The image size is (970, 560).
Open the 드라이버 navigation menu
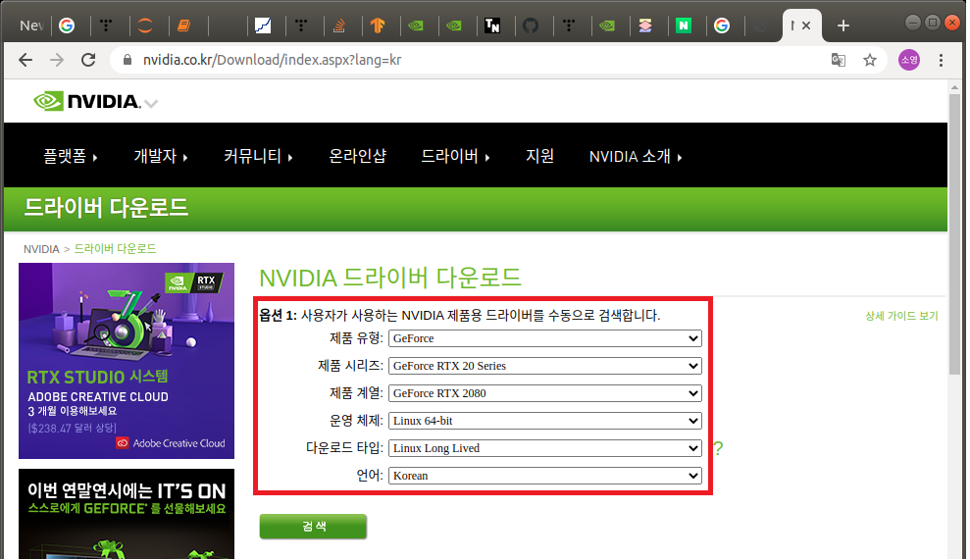point(455,156)
